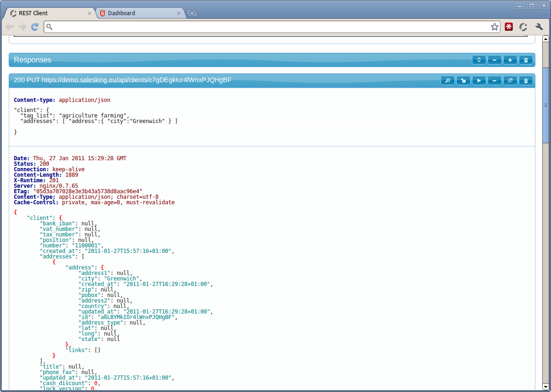
Task: Select the "Status: 200" header line
Action: [32, 164]
